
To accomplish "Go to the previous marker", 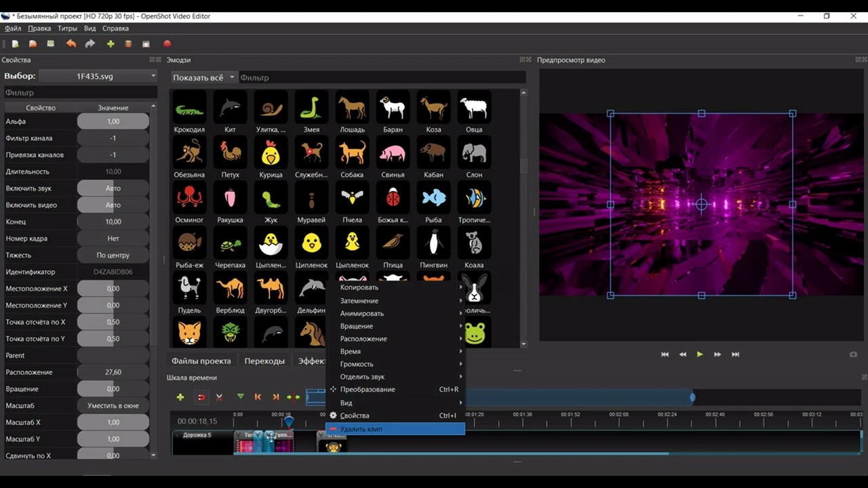I will (258, 397).
